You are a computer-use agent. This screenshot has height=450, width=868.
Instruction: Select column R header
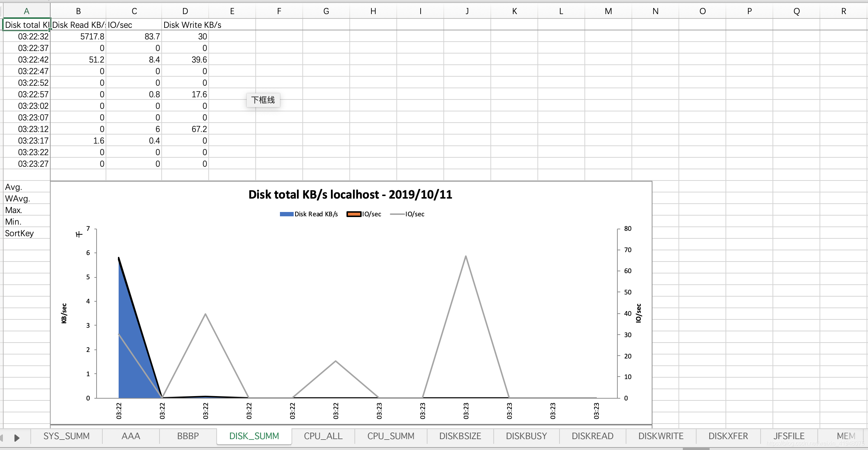(843, 11)
